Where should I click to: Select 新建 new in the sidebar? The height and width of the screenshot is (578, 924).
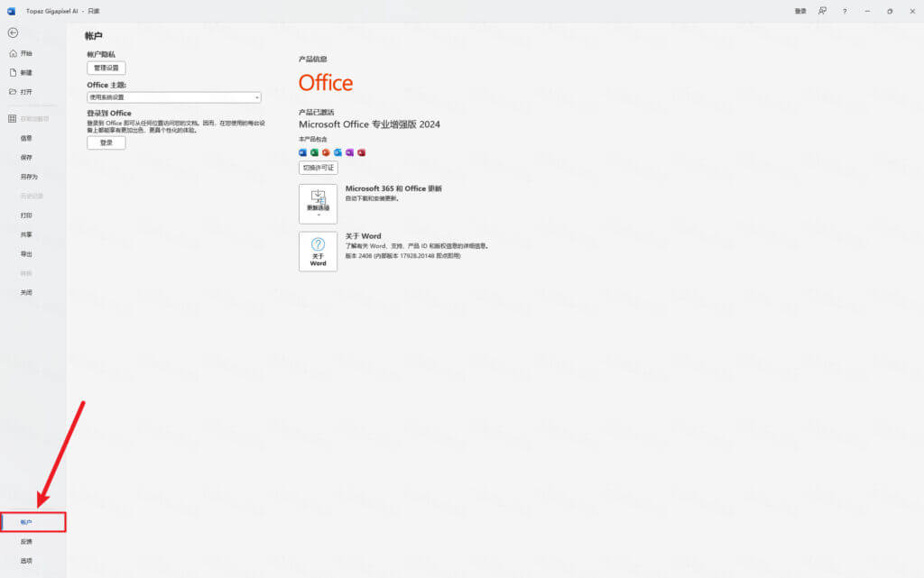[26, 72]
